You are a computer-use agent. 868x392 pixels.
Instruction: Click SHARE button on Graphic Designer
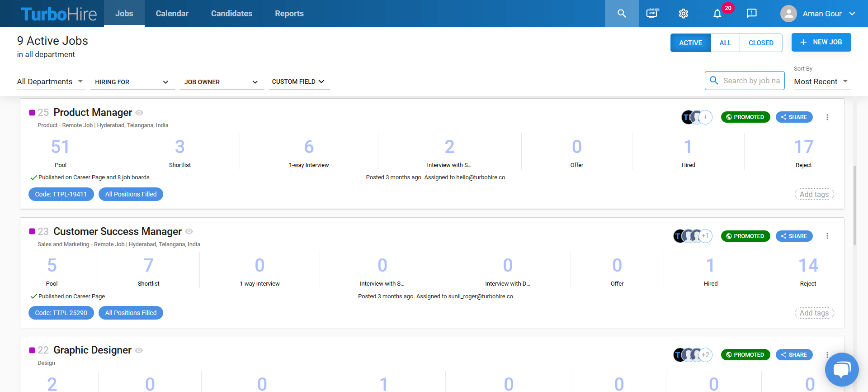(794, 355)
